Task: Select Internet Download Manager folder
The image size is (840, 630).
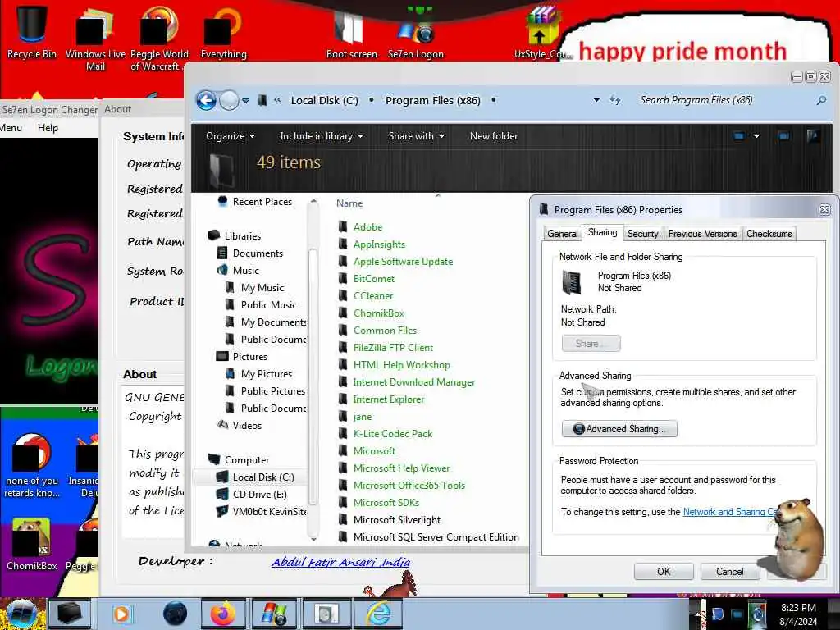Action: pos(407,382)
